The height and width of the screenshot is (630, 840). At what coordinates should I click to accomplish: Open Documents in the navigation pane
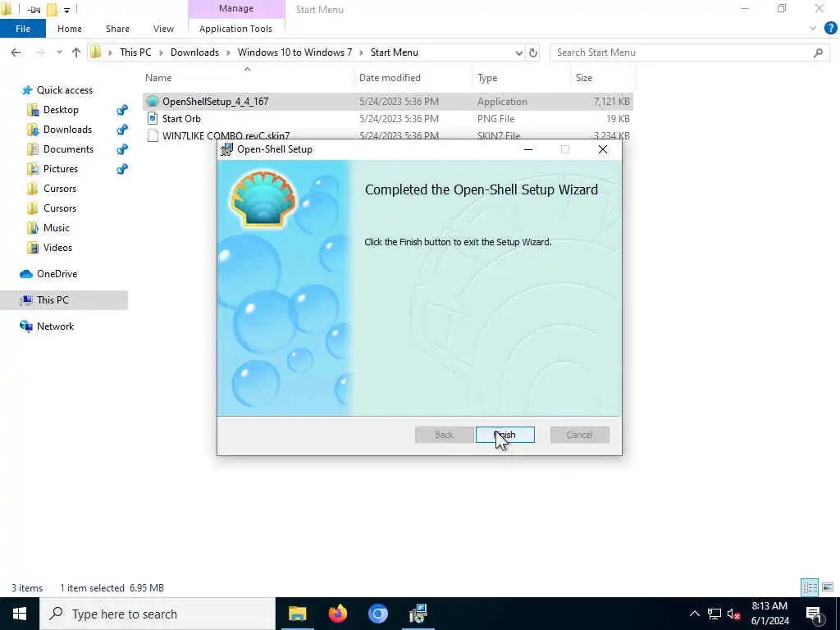[68, 149]
